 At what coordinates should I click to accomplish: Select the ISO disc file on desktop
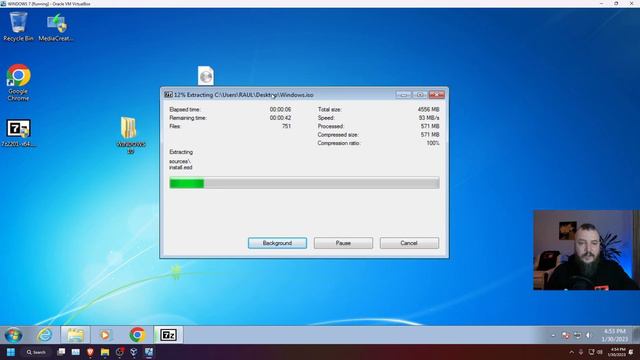[x=206, y=76]
